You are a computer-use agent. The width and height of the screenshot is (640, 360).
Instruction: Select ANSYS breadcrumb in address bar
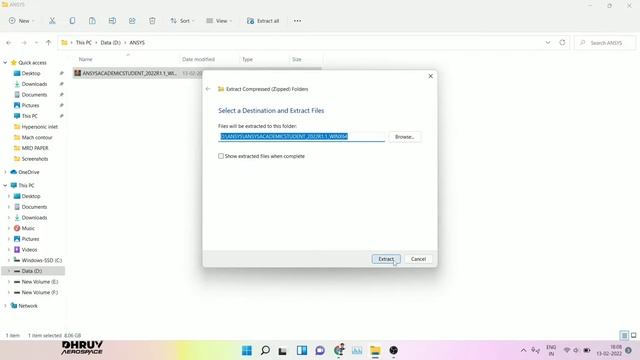click(137, 42)
